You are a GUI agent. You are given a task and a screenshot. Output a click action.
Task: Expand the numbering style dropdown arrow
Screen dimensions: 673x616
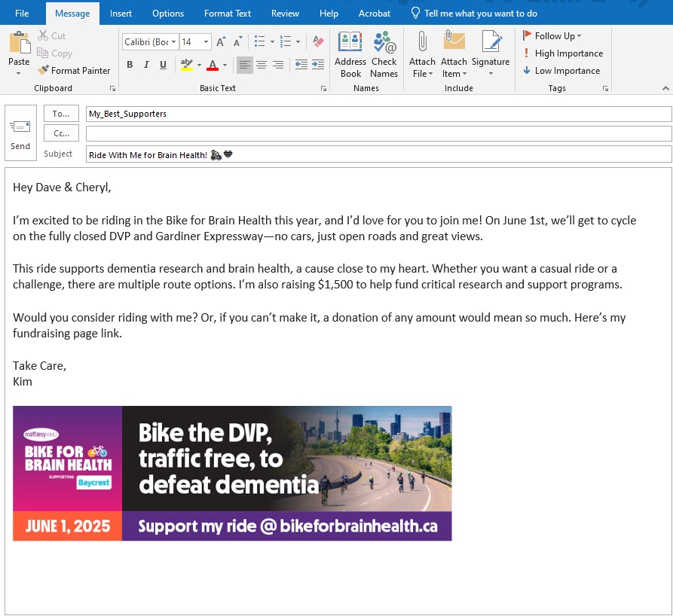point(298,41)
